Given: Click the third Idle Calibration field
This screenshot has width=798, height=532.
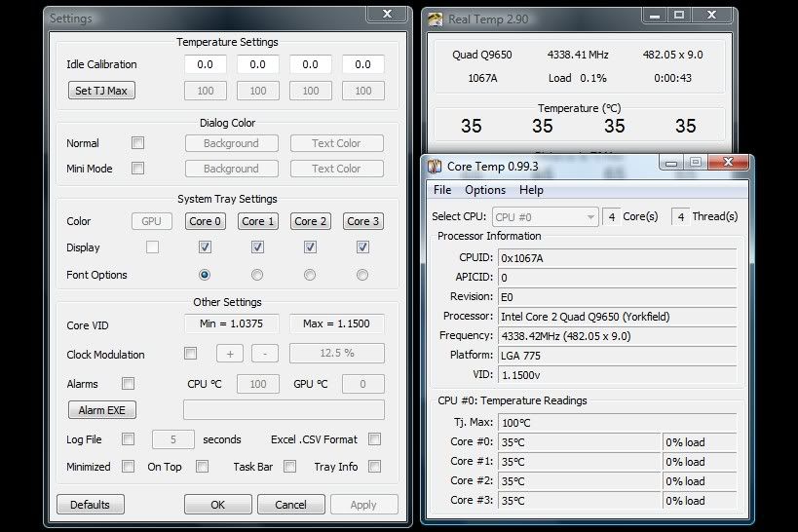Looking at the screenshot, I should point(311,64).
